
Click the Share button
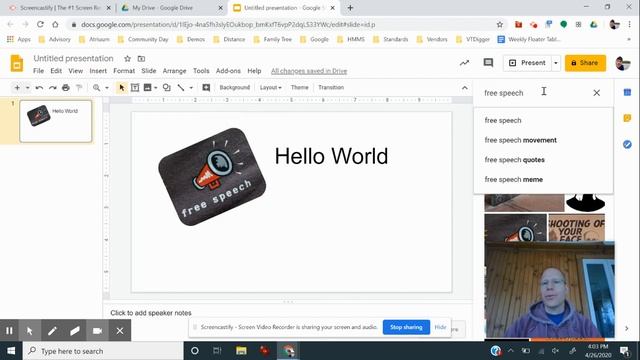(585, 63)
